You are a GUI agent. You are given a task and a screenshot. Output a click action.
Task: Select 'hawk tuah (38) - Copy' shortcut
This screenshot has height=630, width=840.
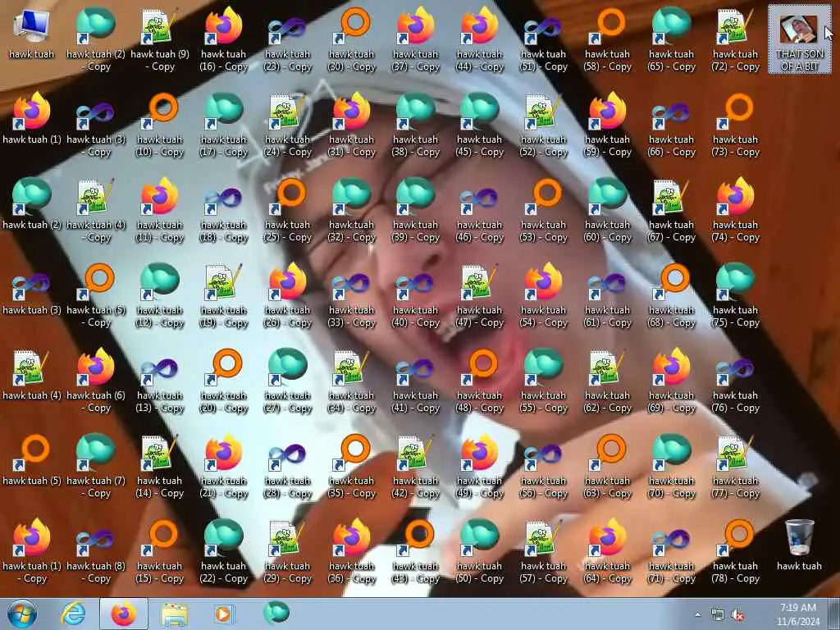(416, 126)
